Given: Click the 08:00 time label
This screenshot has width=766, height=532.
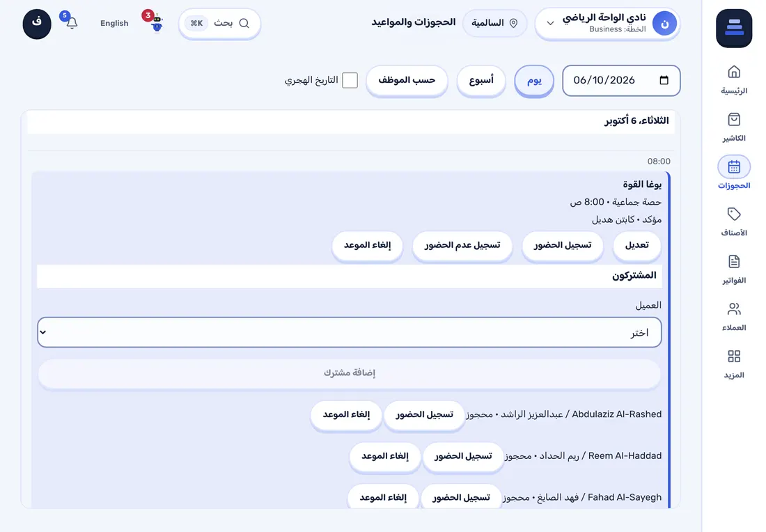Looking at the screenshot, I should (x=659, y=162).
